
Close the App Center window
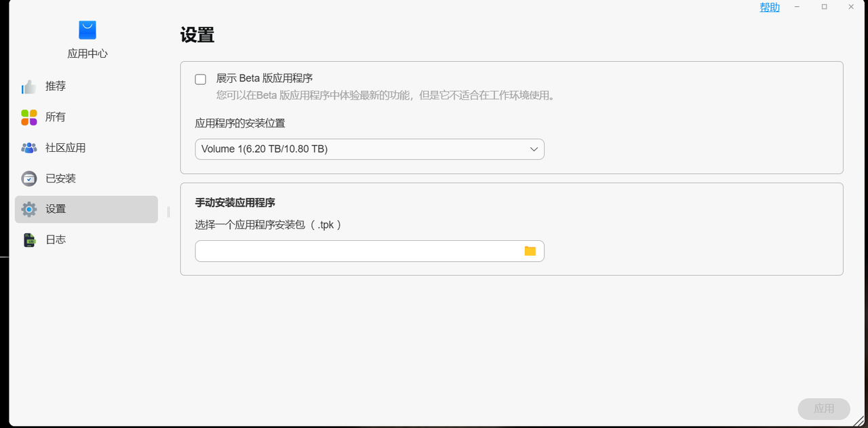click(852, 7)
